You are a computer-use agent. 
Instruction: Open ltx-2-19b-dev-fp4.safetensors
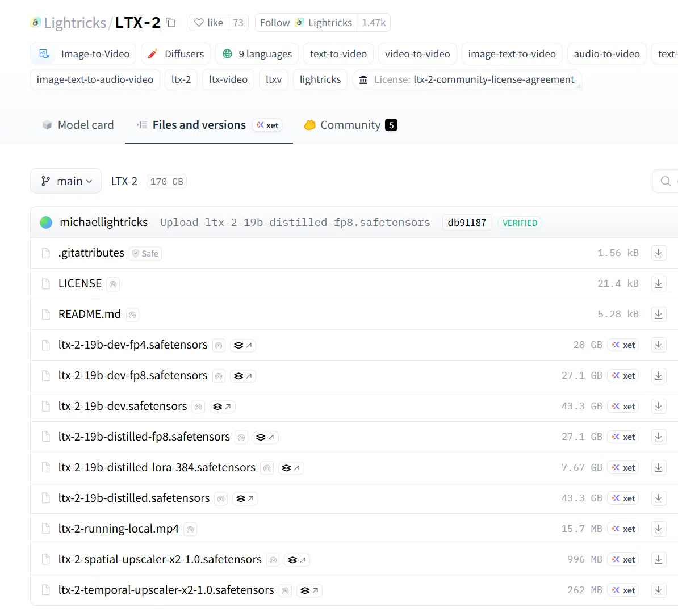point(133,345)
